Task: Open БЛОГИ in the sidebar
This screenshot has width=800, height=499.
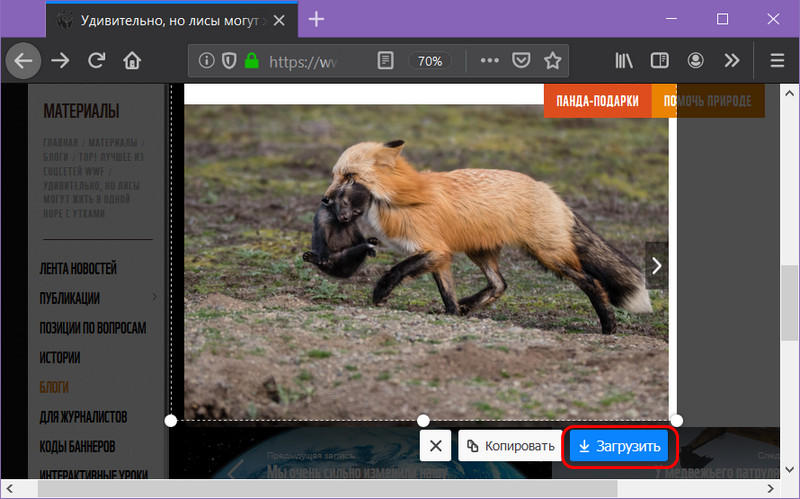Action: [x=54, y=388]
